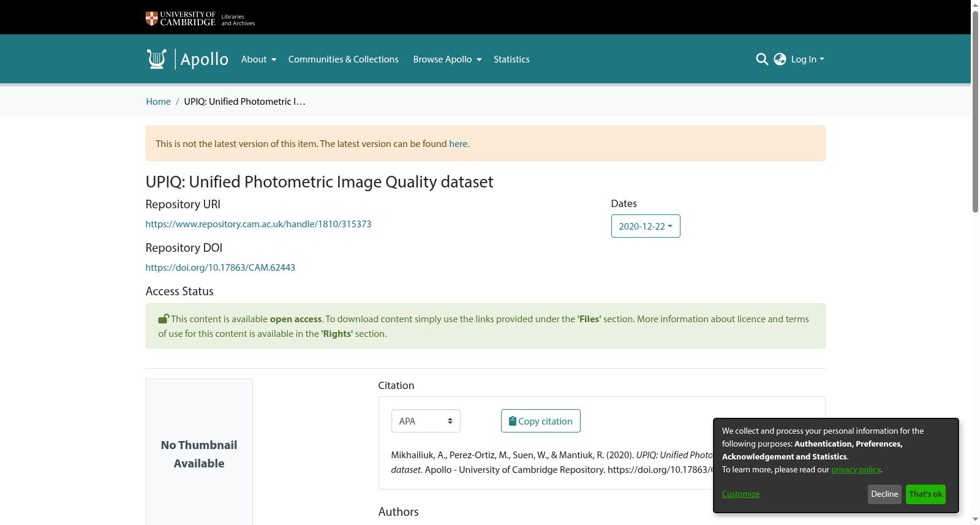Image resolution: width=980 pixels, height=525 pixels.
Task: Click the No Thumbnail Available placeholder
Action: coord(199,454)
